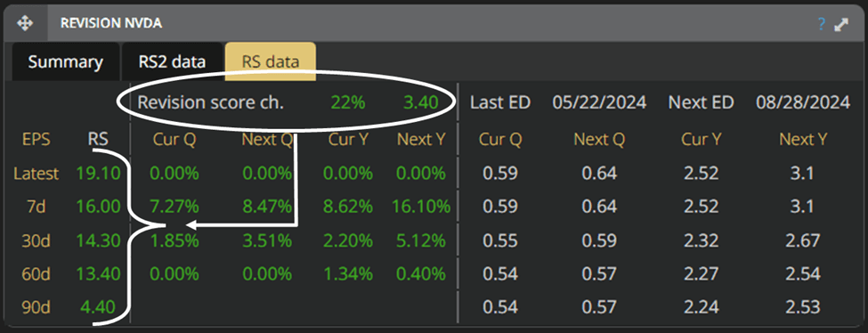Click the 5.12% Next Y revision value
Screen dimensions: 868x333
coord(421,241)
